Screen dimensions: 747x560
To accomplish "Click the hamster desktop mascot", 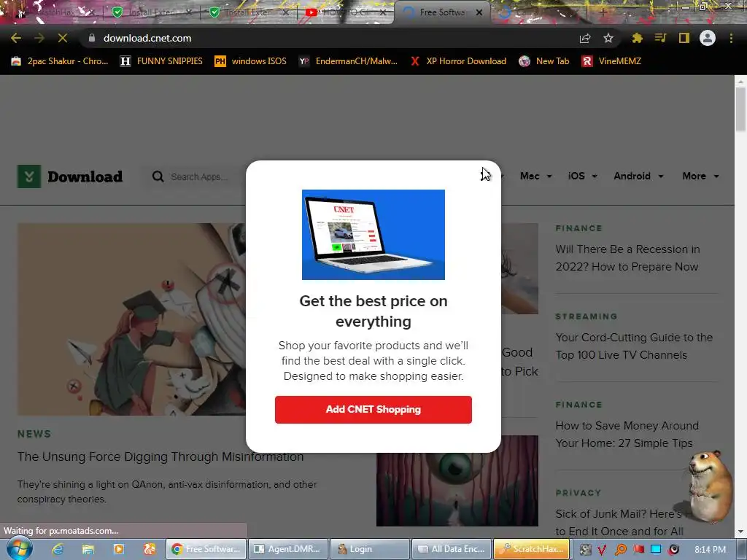I will tap(709, 486).
